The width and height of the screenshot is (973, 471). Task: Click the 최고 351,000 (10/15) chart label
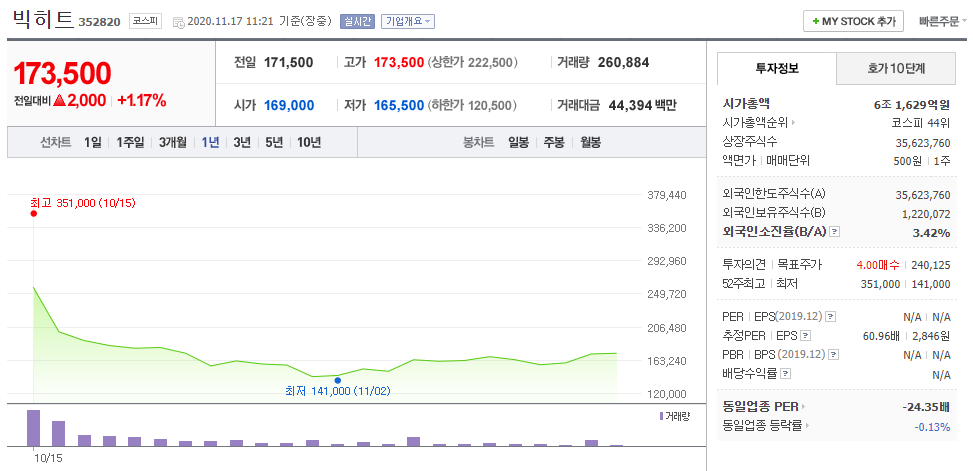point(83,202)
